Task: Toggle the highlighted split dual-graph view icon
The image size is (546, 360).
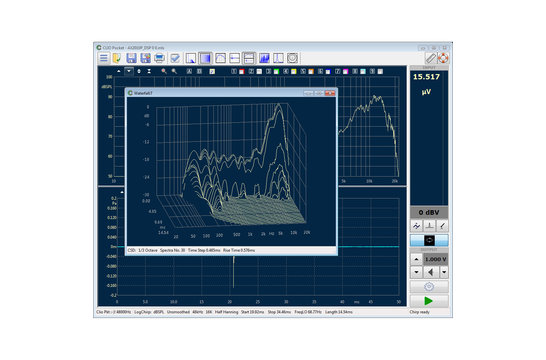Action: [249, 58]
